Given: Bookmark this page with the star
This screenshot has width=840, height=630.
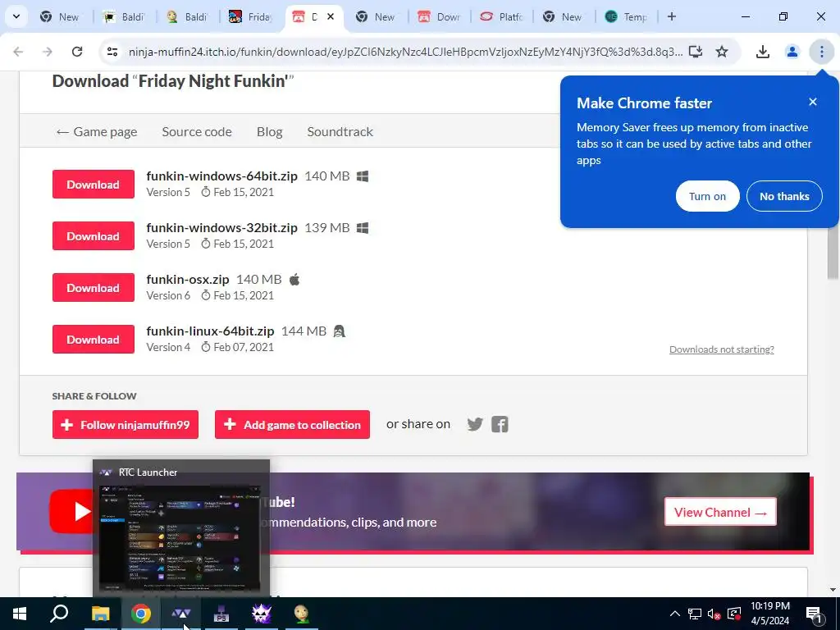Looking at the screenshot, I should pyautogui.click(x=722, y=52).
